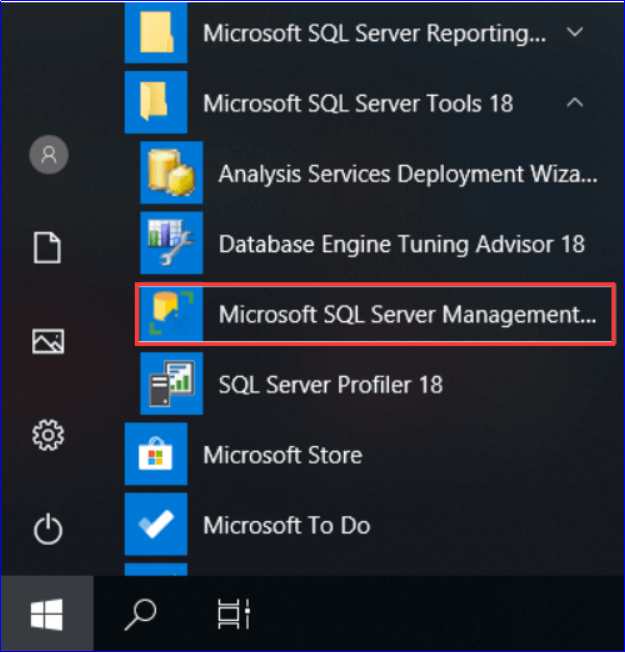
Task: Select the SQL Server Profiler 18 entry
Action: (x=330, y=384)
